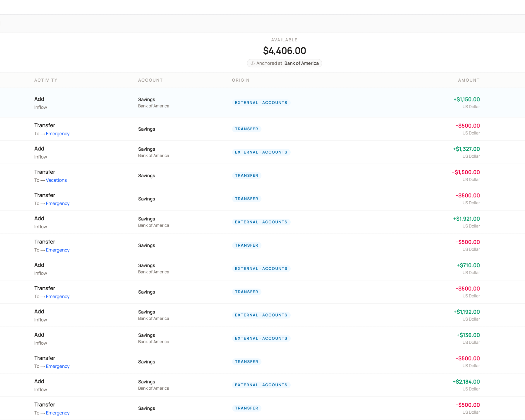
Task: Click the +$2,184.00 amount value
Action: click(466, 382)
